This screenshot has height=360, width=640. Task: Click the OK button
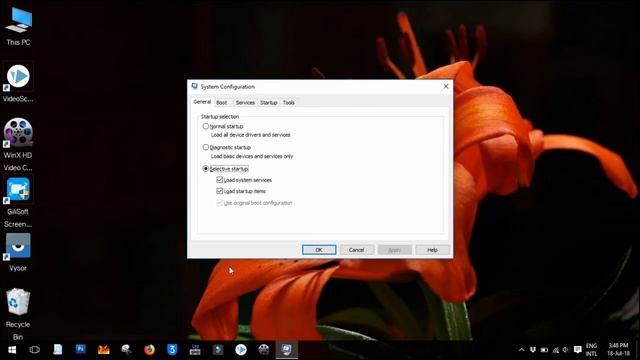point(319,250)
